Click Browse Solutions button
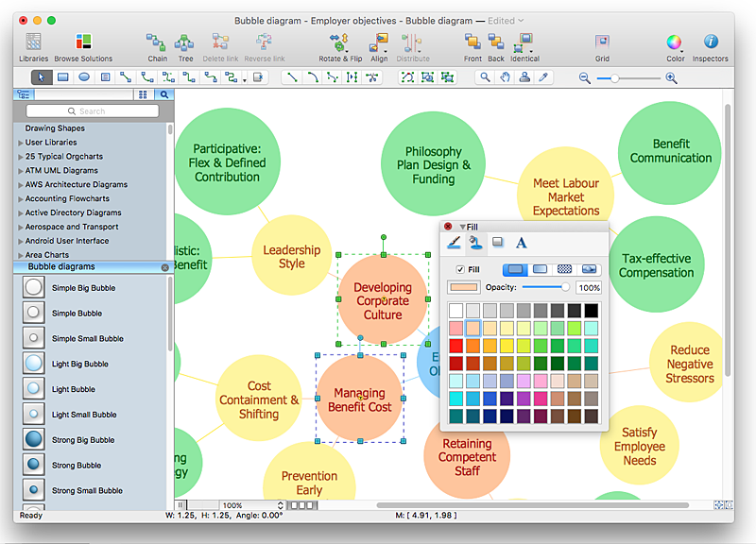This screenshot has height=544, width=756. [x=83, y=42]
